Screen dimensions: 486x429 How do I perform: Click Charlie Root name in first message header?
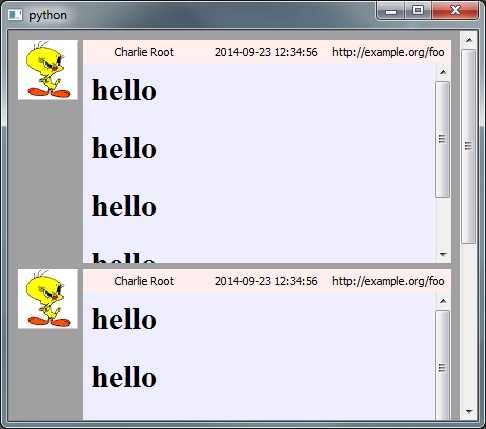(144, 52)
